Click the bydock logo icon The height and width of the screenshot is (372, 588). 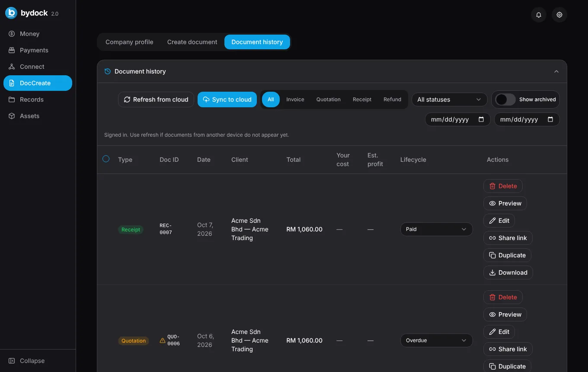click(x=11, y=13)
